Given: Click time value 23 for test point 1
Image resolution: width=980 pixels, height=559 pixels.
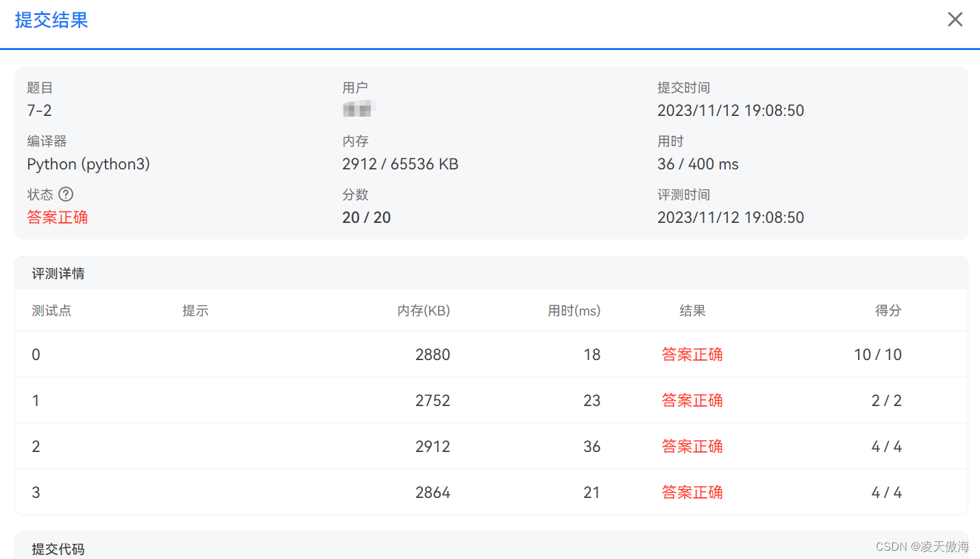Looking at the screenshot, I should 592,401.
